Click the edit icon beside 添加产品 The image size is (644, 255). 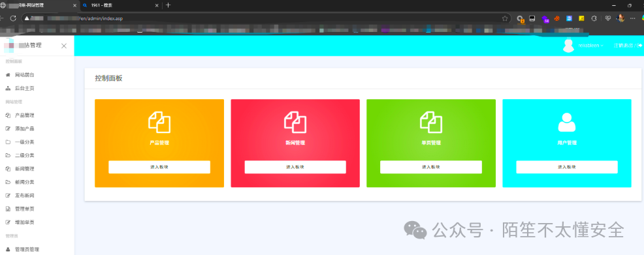[8, 128]
